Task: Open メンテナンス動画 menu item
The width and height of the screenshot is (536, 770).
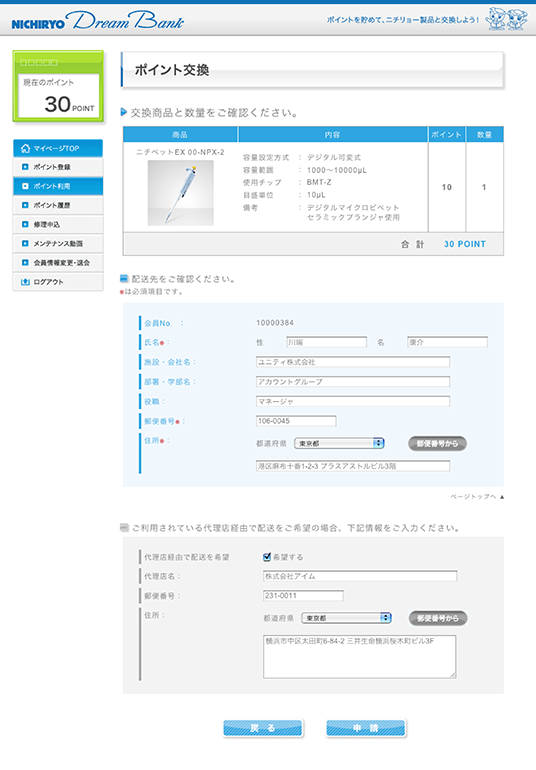Action: tap(58, 244)
